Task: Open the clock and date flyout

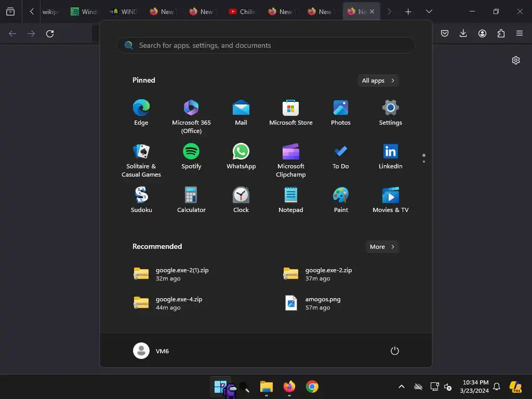Action: [x=475, y=387]
